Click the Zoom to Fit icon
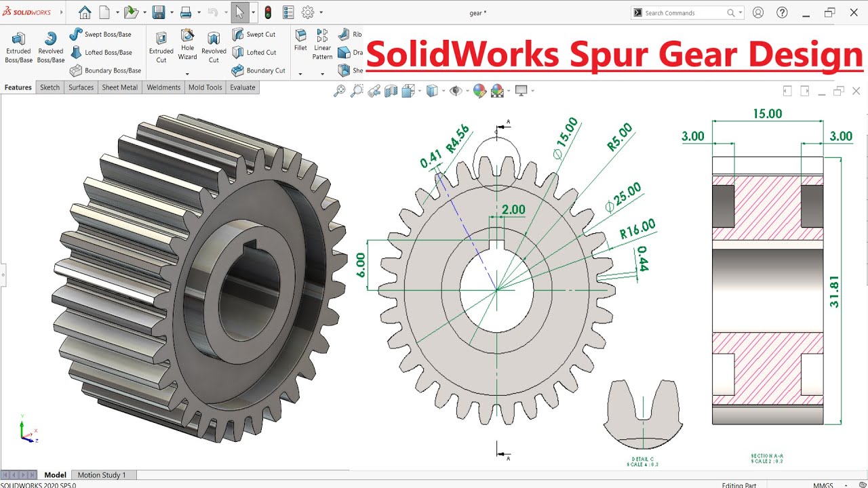 [x=340, y=90]
